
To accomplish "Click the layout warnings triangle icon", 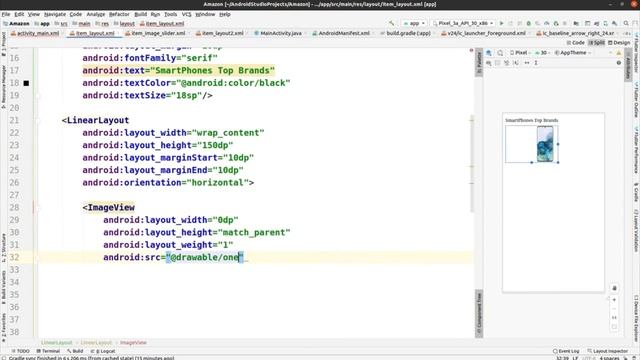I will (x=619, y=53).
